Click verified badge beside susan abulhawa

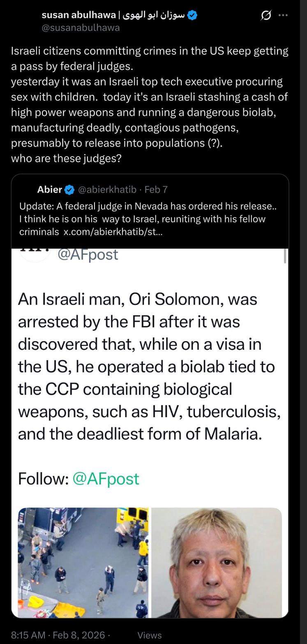(x=193, y=16)
